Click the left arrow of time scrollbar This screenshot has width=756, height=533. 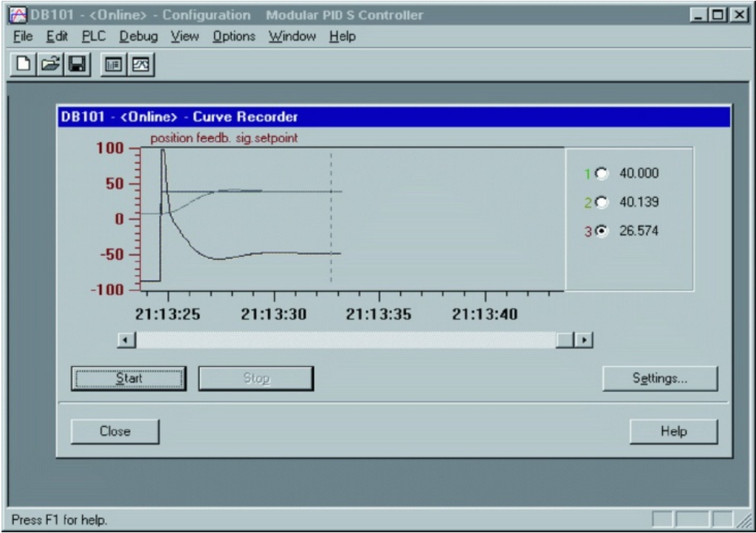coord(124,340)
